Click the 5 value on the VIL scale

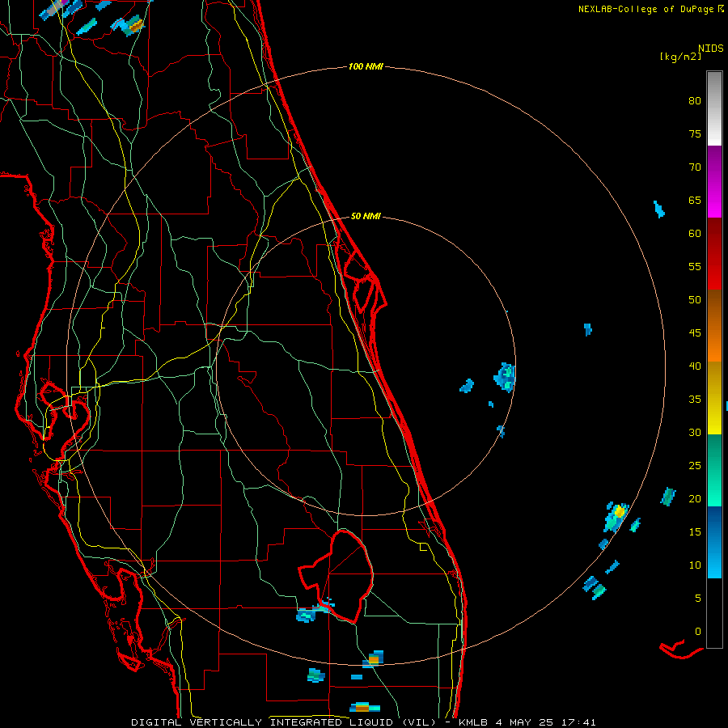698,598
